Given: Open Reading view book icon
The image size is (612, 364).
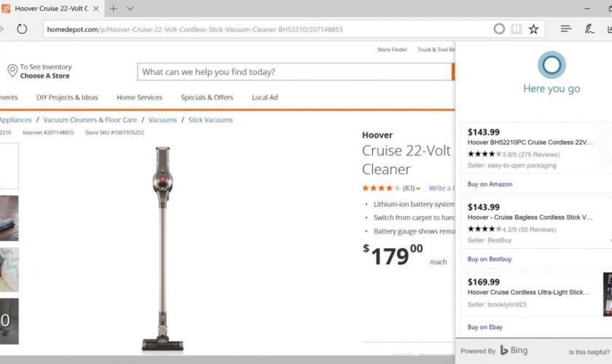Looking at the screenshot, I should pos(516,29).
